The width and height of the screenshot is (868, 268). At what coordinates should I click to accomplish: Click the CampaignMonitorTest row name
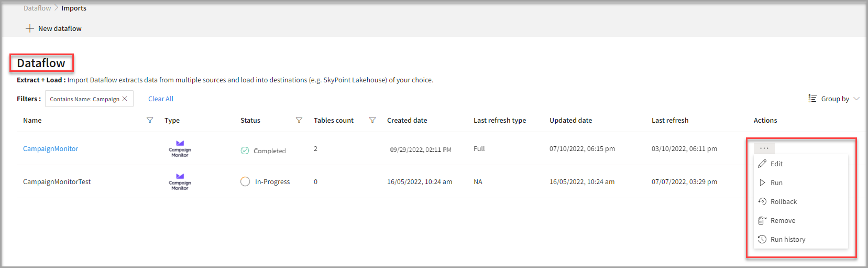click(57, 181)
